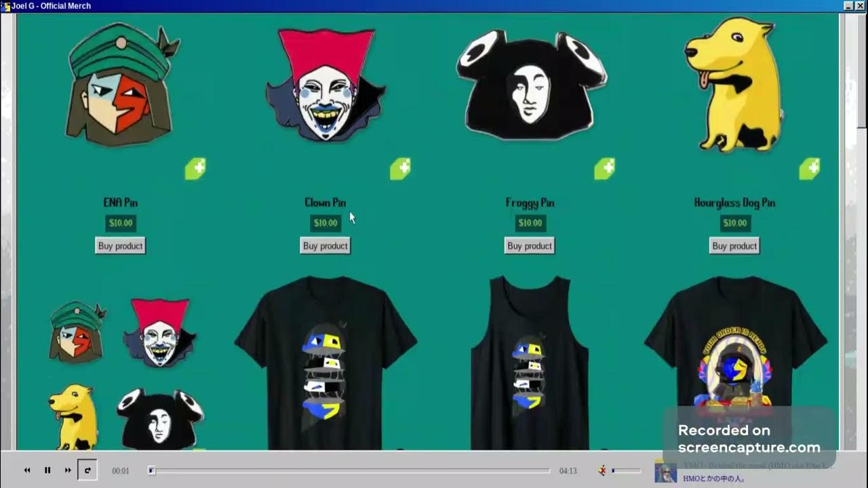The image size is (868, 488).
Task: Open the black tank top product image
Action: [x=530, y=363]
